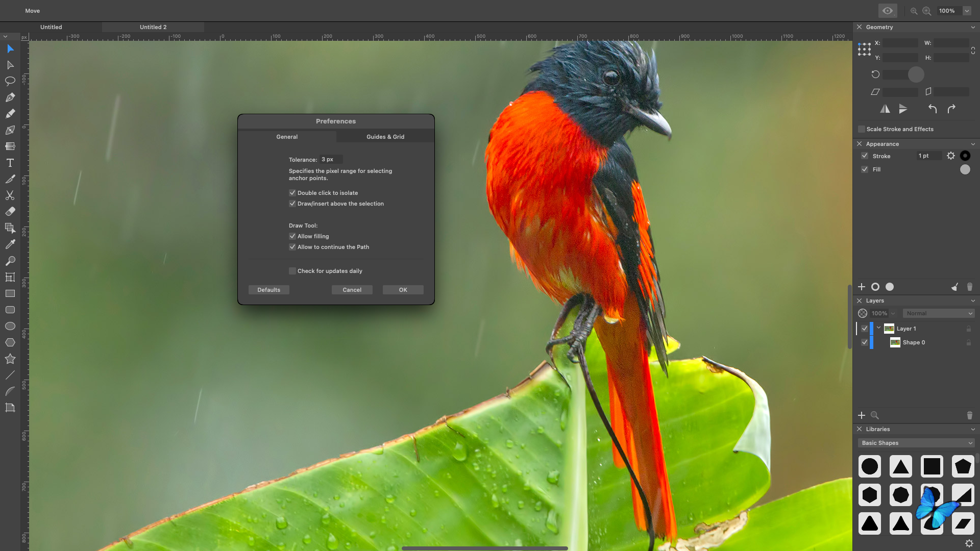Click the preview eye icon in top bar
980x551 pixels.
(887, 11)
